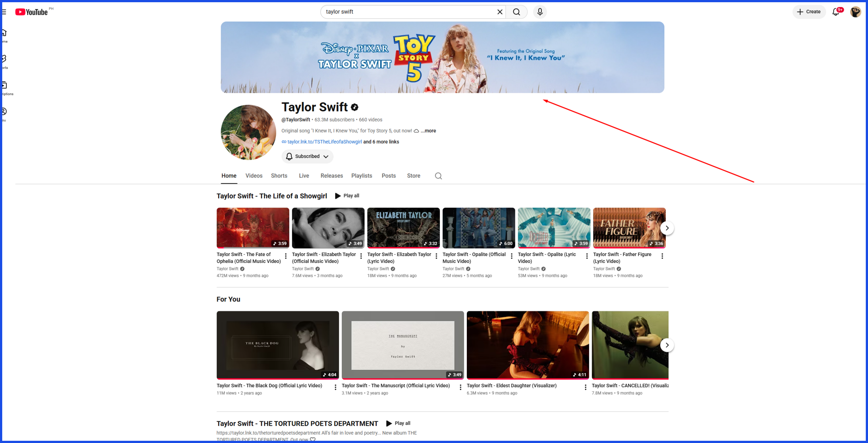The width and height of the screenshot is (868, 443).
Task: Open The Life of a Showgirl playlist title
Action: 272,196
